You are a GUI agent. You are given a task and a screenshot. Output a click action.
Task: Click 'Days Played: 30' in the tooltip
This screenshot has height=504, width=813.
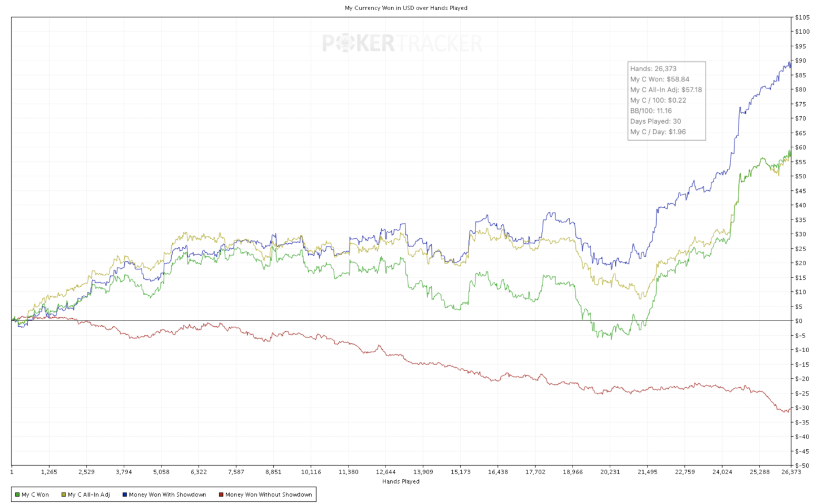655,121
